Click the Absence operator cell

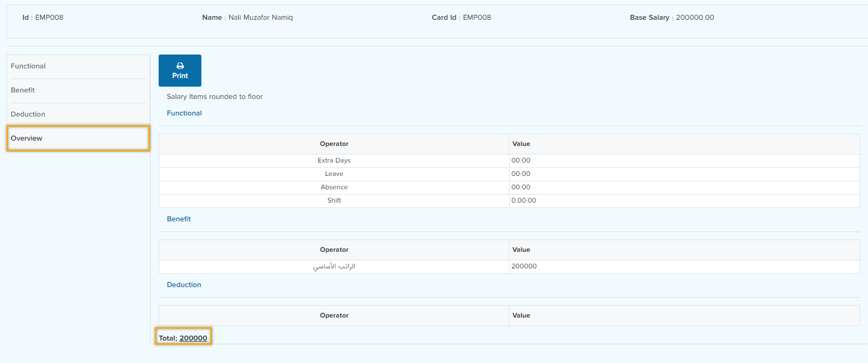click(x=334, y=187)
